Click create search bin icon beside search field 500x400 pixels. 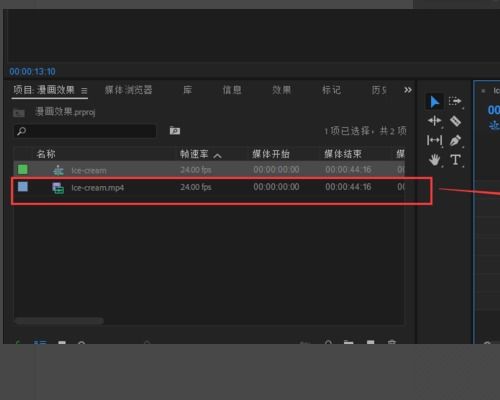pos(175,131)
